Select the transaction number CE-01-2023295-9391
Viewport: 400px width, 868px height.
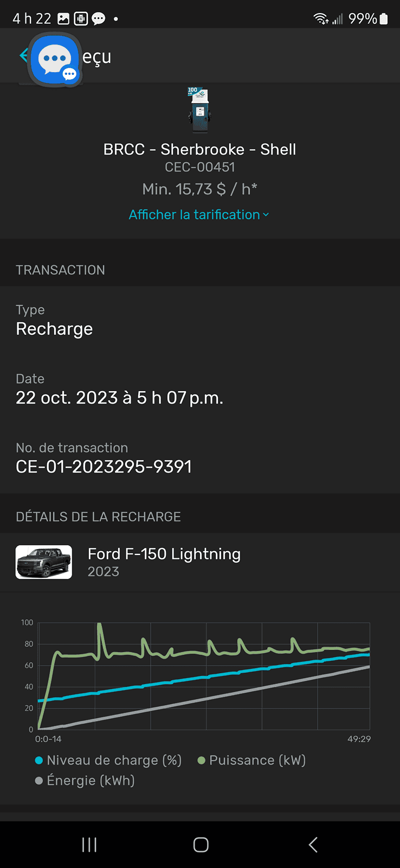coord(104,467)
